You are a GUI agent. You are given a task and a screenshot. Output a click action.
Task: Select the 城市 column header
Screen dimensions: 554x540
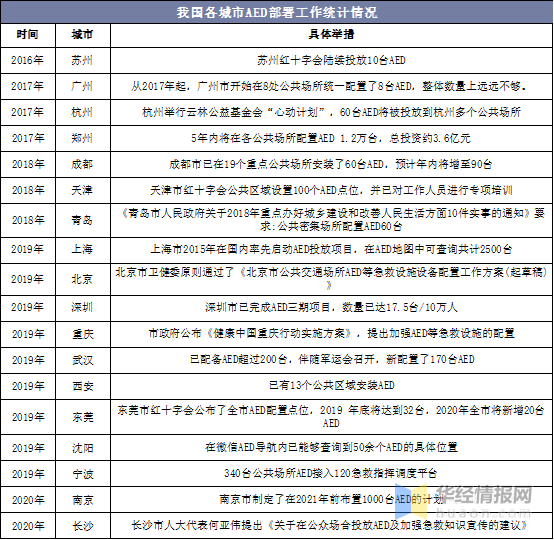[x=82, y=35]
